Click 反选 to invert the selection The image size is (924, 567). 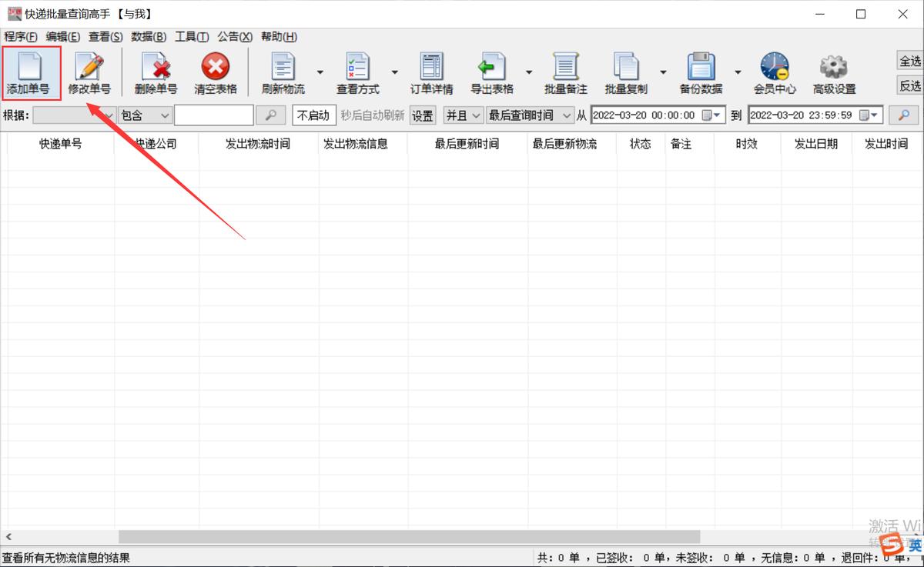pyautogui.click(x=909, y=86)
